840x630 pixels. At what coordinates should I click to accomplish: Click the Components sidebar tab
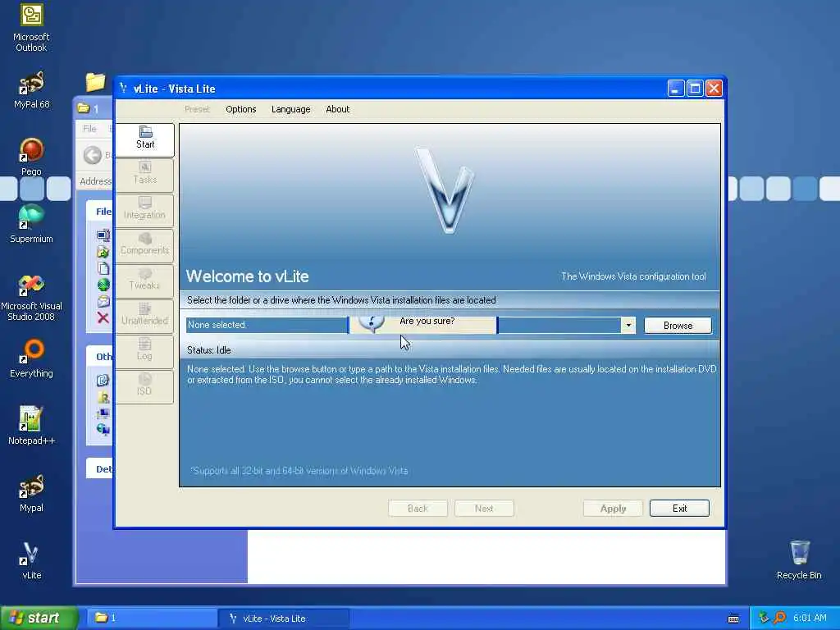pyautogui.click(x=144, y=245)
